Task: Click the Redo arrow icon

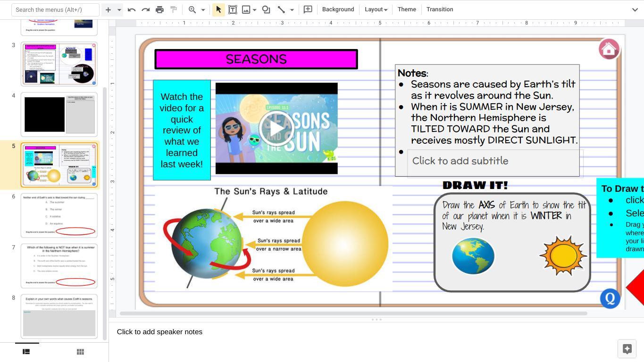Action: click(x=146, y=9)
